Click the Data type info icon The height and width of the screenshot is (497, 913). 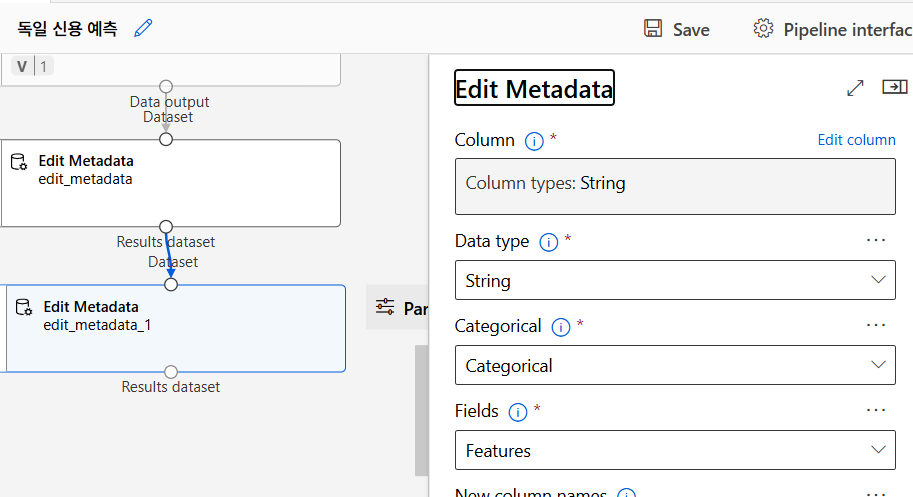click(548, 242)
